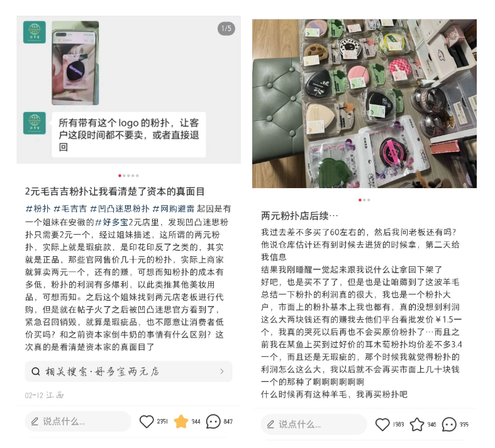Open hashtag #粉扑 link
The image size is (495, 448).
coord(38,209)
